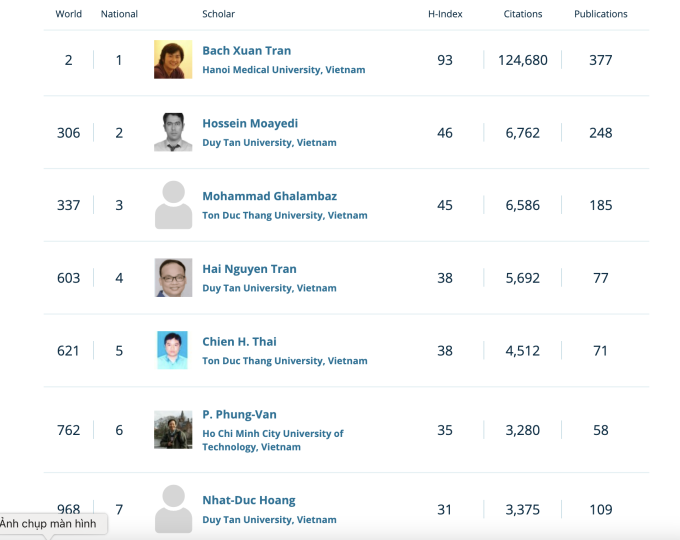The width and height of the screenshot is (680, 540).
Task: Click Chien H. Thai's profile photo
Action: 173,350
